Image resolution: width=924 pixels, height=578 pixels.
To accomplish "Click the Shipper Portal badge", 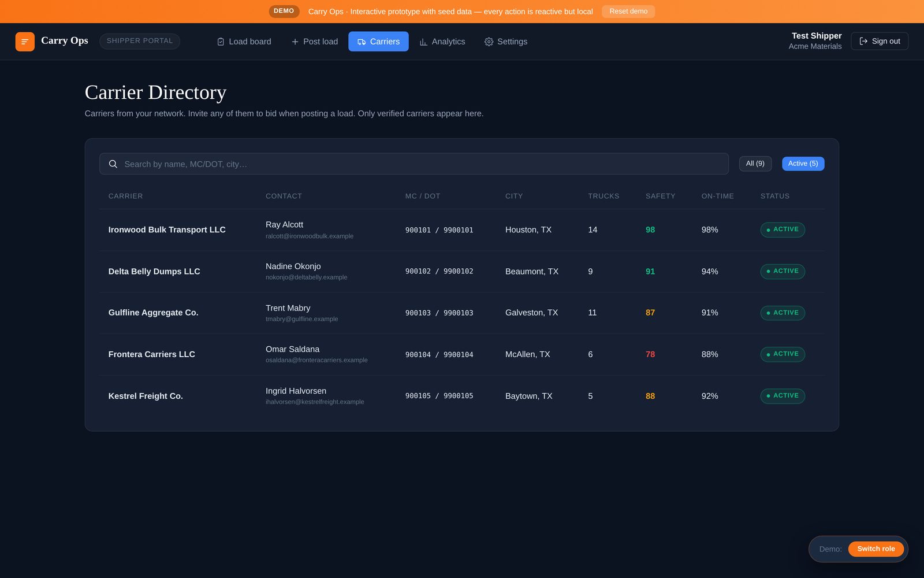I will point(140,41).
